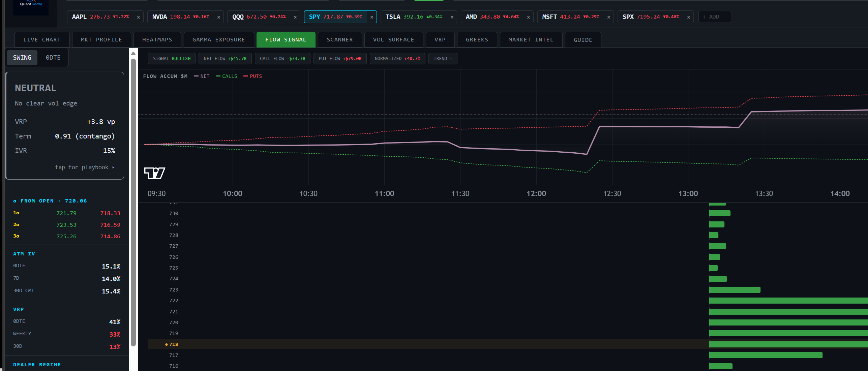Remove TSLA ticker using x icon
The height and width of the screenshot is (371, 868).
click(452, 17)
